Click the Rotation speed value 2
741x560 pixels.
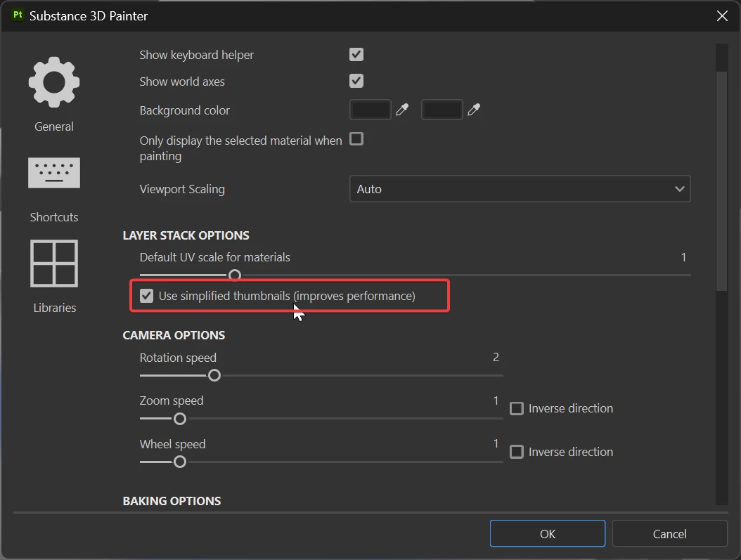click(x=496, y=357)
